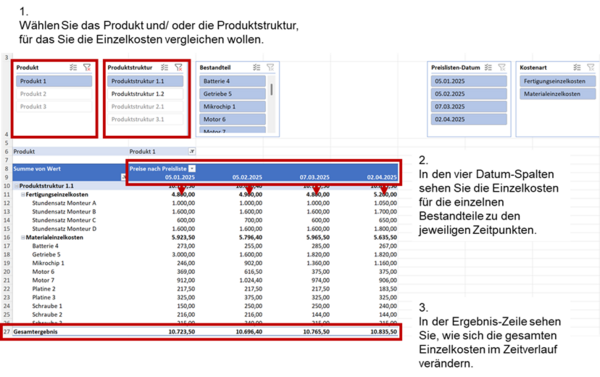Toggle multi-select in the Bestandteil slicer
The height and width of the screenshot is (377, 600).
[256, 67]
